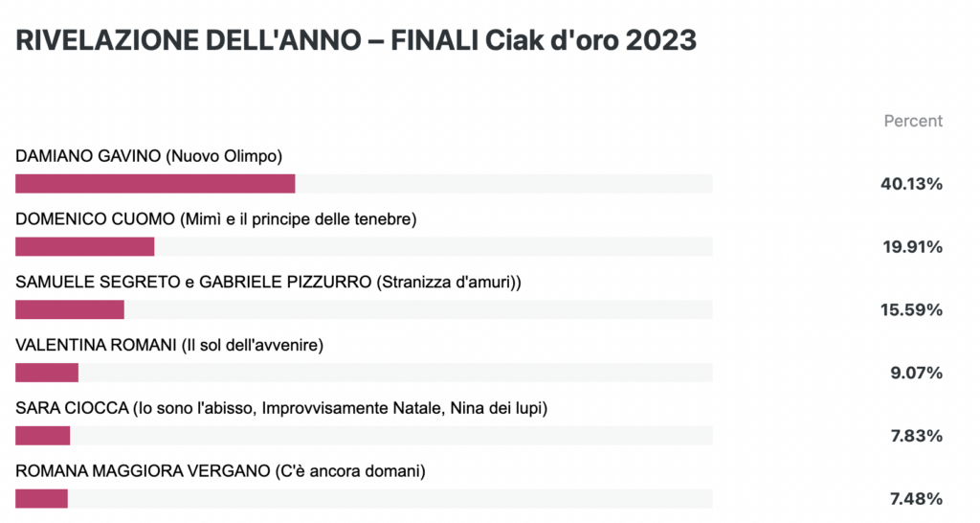This screenshot has height=523, width=980.
Task: Select the VALENTINA ROMANI option label
Action: (169, 346)
